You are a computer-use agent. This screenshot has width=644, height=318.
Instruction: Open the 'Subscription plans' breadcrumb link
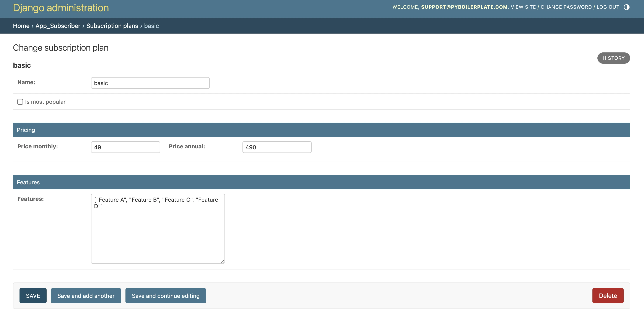tap(112, 26)
